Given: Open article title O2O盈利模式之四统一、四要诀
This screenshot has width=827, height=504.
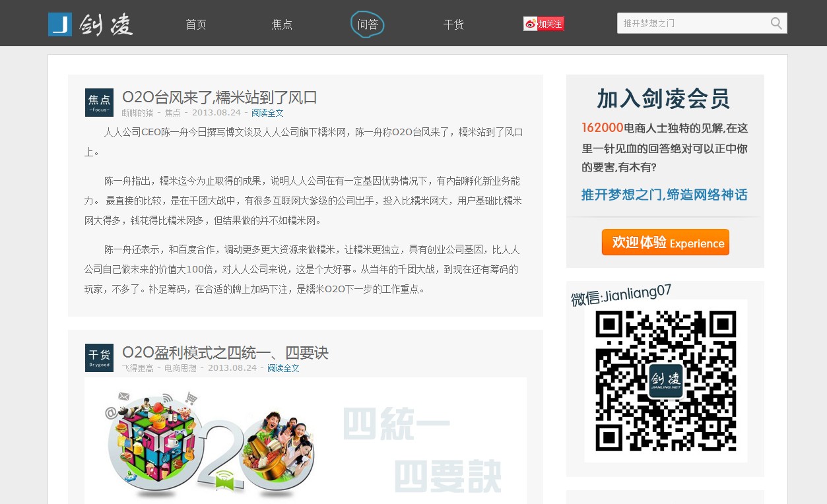Looking at the screenshot, I should pos(225,352).
